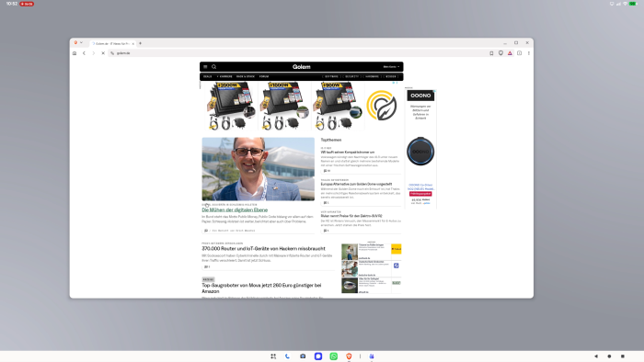This screenshot has height=362, width=644.
Task: Open Top-Saugroboter von Mova article
Action: 261,288
